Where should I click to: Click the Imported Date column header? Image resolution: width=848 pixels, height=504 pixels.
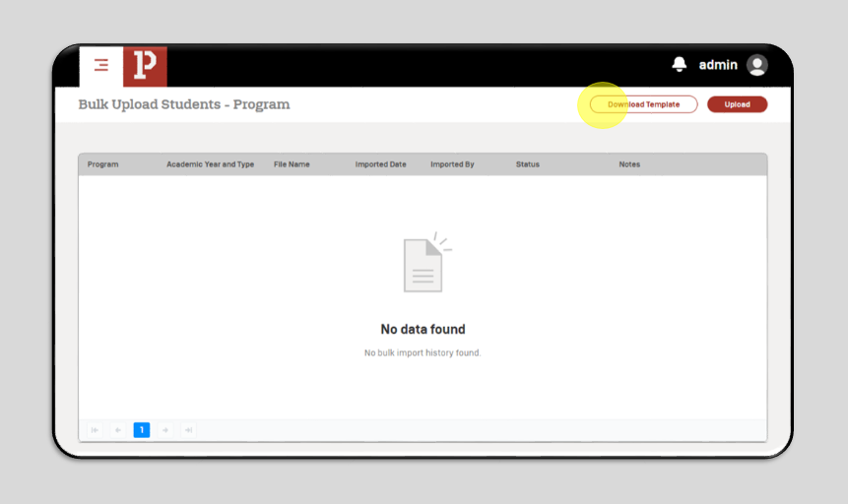381,164
